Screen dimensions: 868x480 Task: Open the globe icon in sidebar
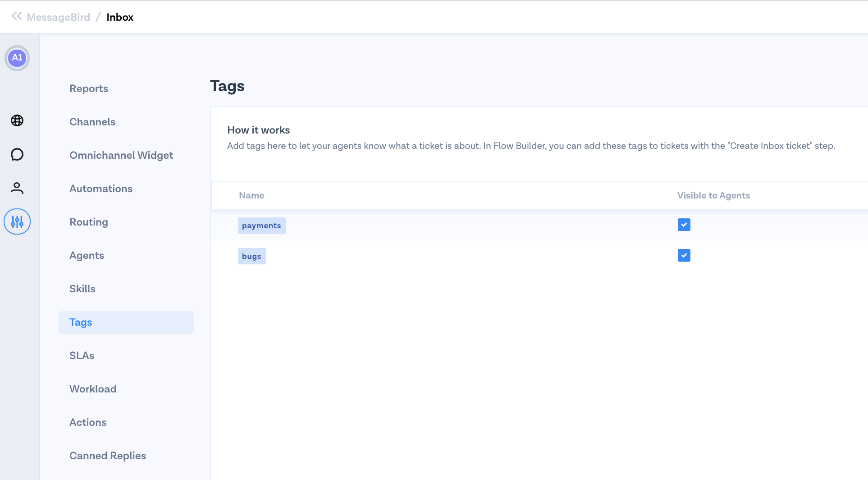pyautogui.click(x=17, y=120)
